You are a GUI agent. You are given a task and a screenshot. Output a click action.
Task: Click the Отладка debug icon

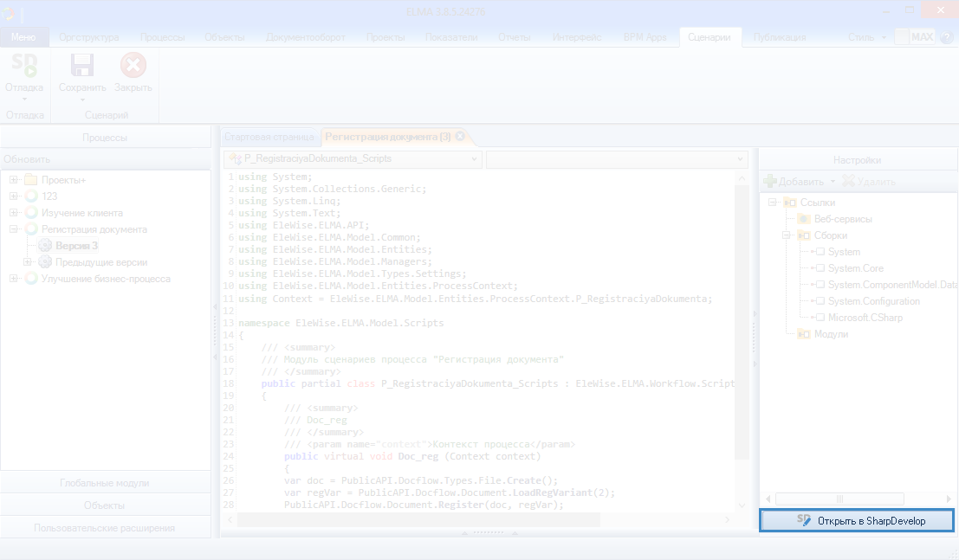coord(24,67)
